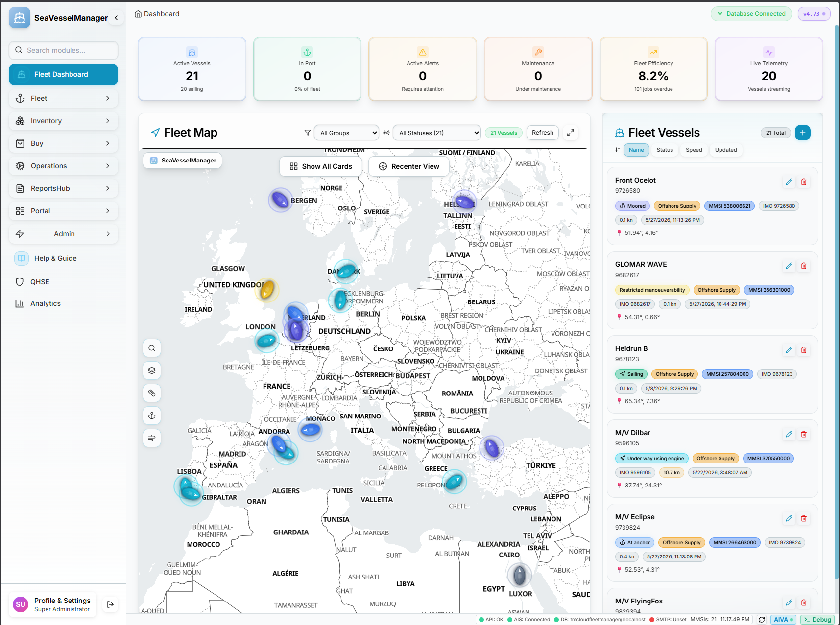The image size is (840, 625).
Task: Click the yellow vessel marker near United Kingdom
Action: (267, 290)
